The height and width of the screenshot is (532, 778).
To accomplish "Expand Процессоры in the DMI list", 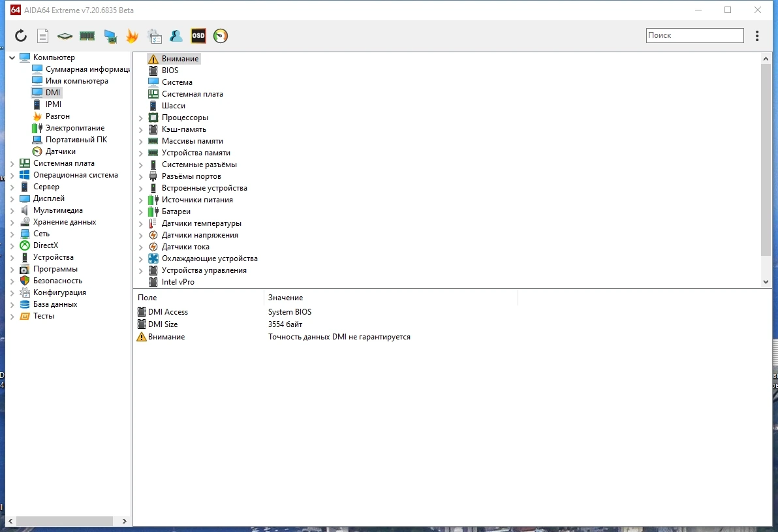I will pyautogui.click(x=140, y=118).
